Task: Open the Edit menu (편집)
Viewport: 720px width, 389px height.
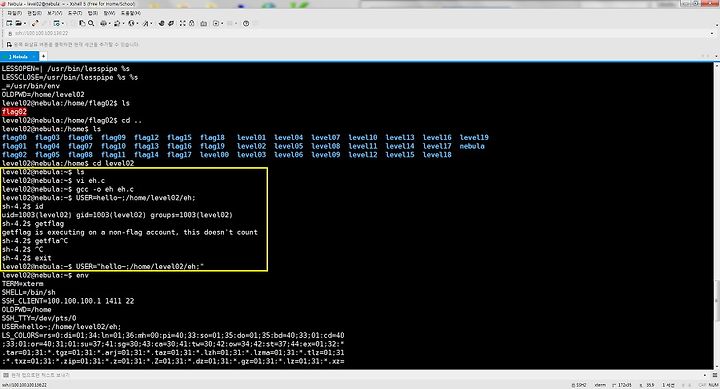Action: (34, 13)
